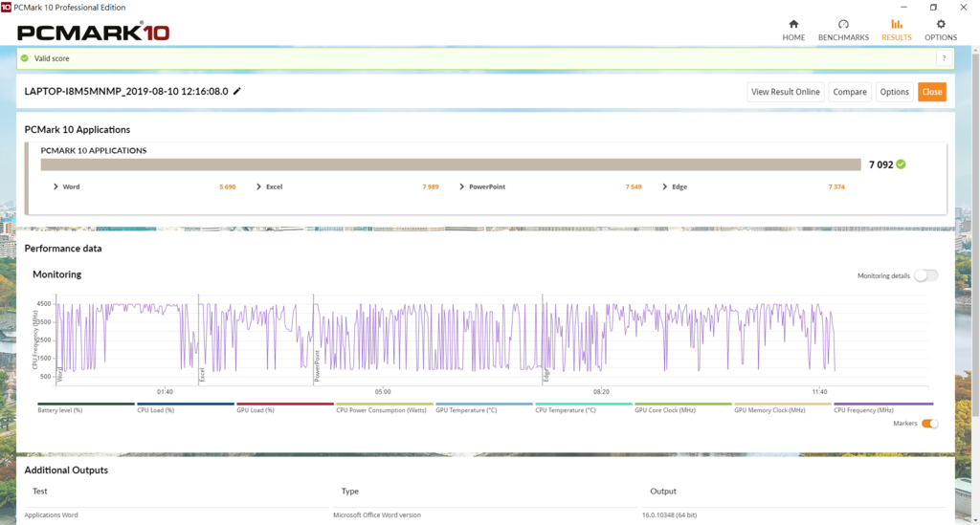Minimize the PCMark 10 window
The width and height of the screenshot is (980, 525).
coord(903,7)
